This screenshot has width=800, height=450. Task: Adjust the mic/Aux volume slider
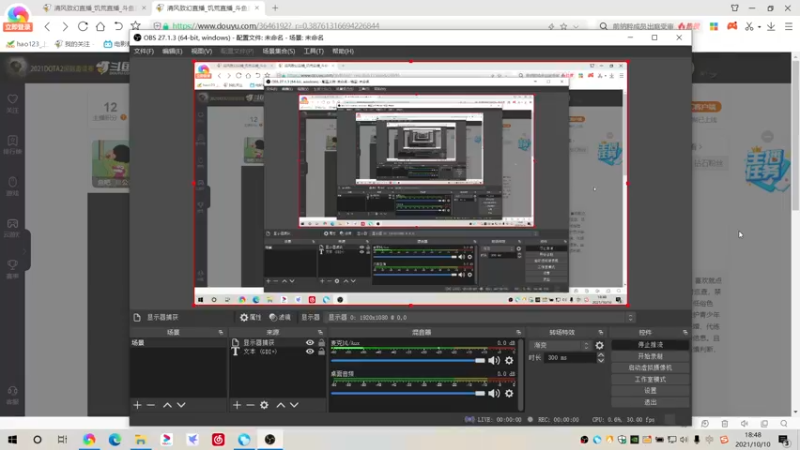[408, 360]
